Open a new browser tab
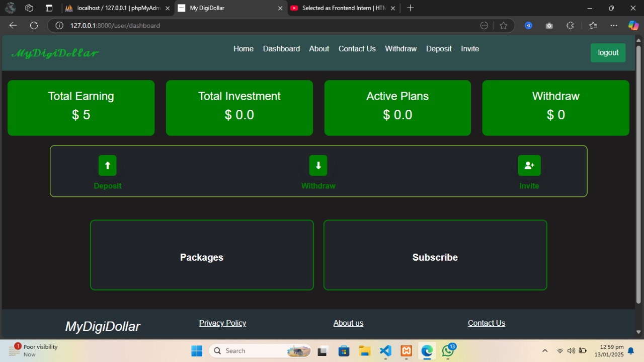This screenshot has height=362, width=644. pos(410,8)
